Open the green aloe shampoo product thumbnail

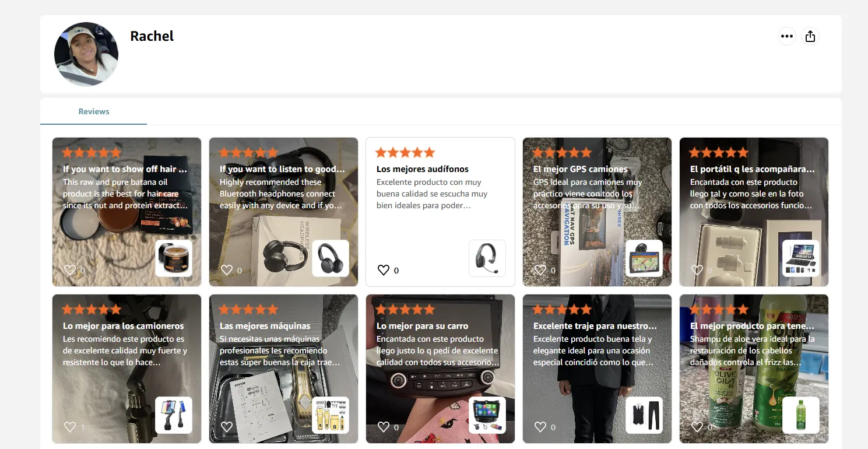pyautogui.click(x=801, y=415)
